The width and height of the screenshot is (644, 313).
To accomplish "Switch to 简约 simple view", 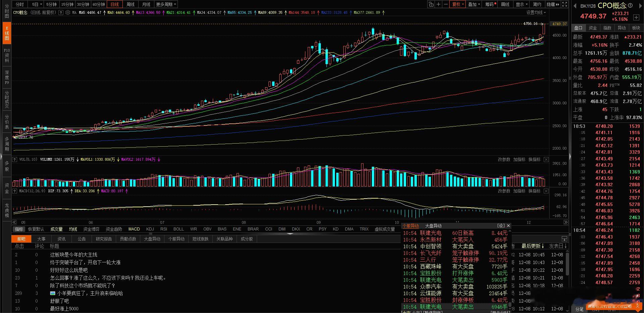I will pyautogui.click(x=537, y=4).
